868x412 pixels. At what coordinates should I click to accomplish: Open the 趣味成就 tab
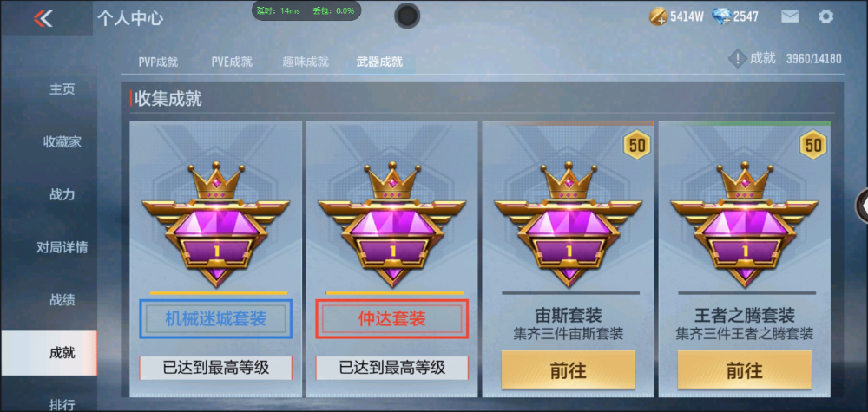[306, 62]
